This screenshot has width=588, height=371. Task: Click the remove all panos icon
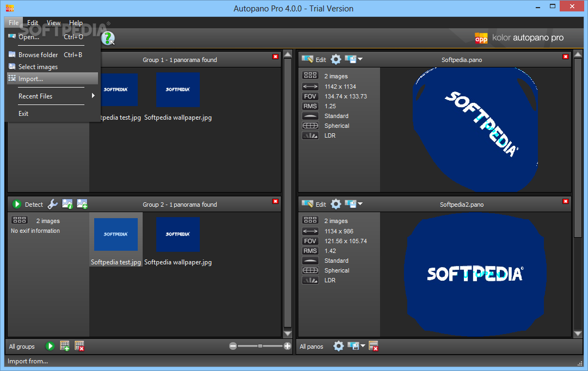tap(373, 346)
